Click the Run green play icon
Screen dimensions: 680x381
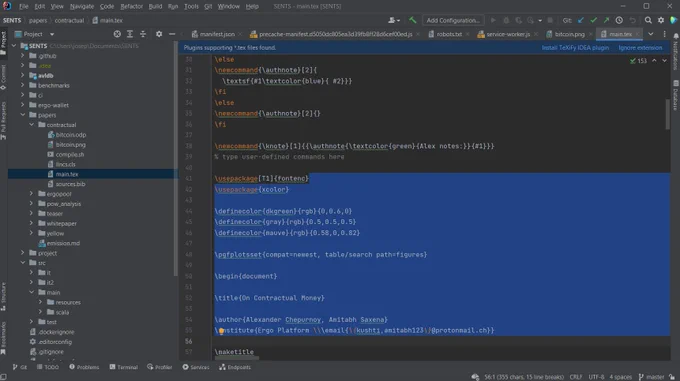tap(493, 20)
